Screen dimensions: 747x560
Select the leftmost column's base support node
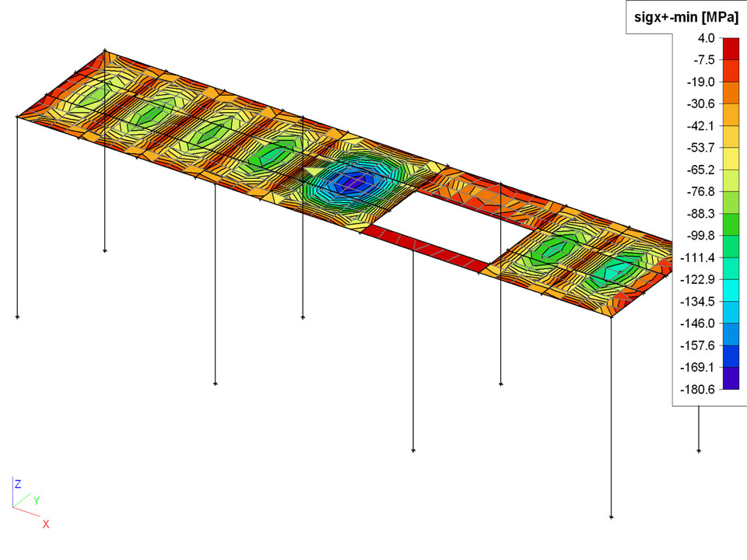pos(17,317)
